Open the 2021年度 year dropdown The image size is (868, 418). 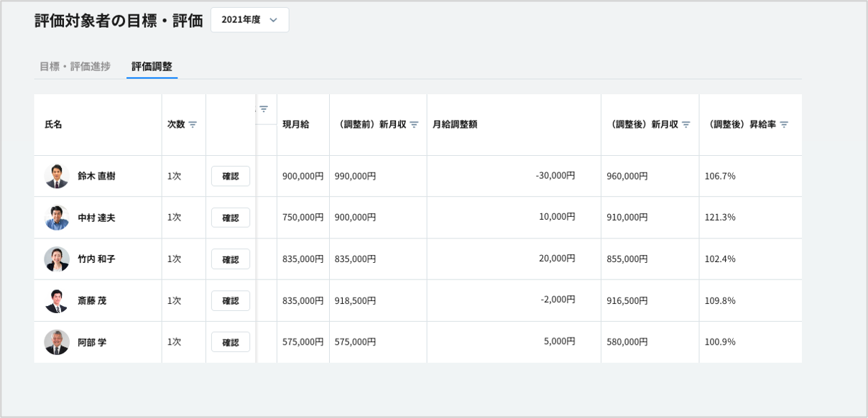(x=249, y=20)
